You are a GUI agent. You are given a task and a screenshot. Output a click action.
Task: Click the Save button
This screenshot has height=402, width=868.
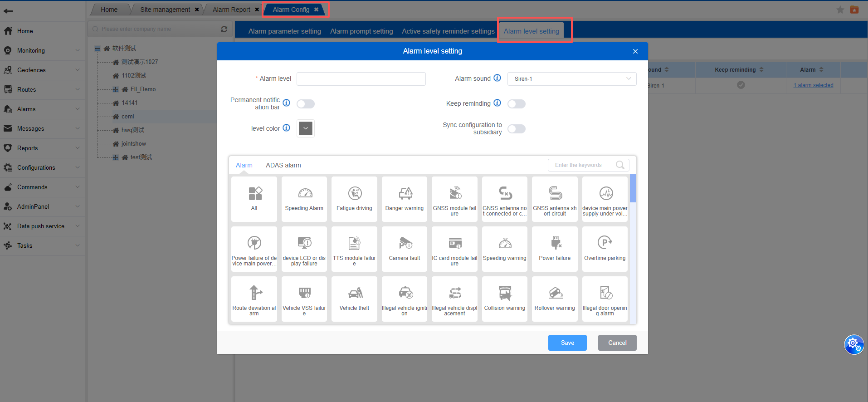coord(567,343)
